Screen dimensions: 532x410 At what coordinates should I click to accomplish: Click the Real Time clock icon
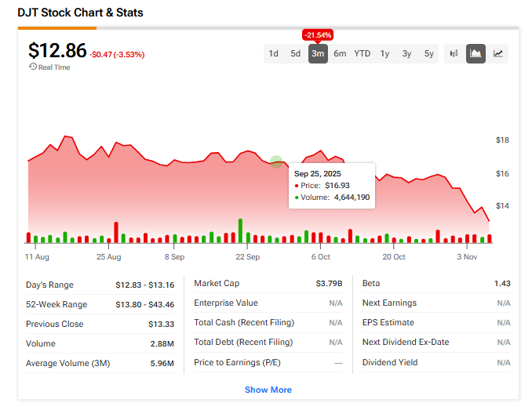(x=33, y=67)
